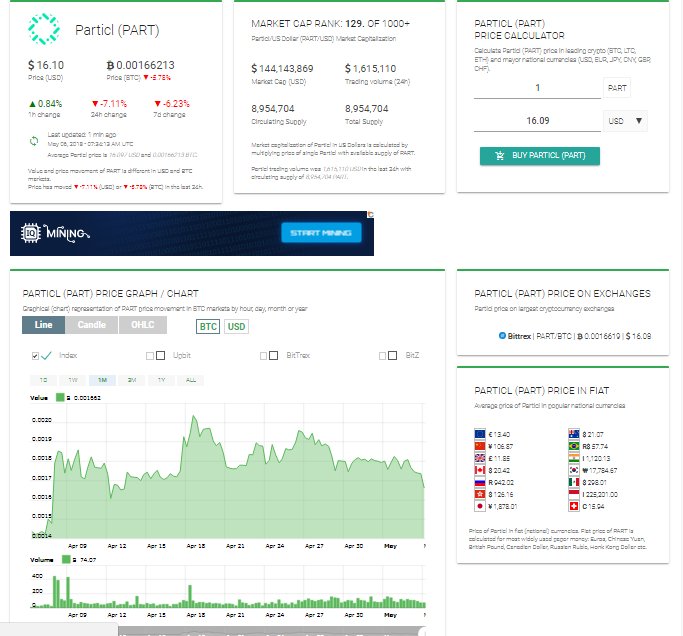Click the Bittrex exchange link
This screenshot has height=636, width=683.
point(519,336)
